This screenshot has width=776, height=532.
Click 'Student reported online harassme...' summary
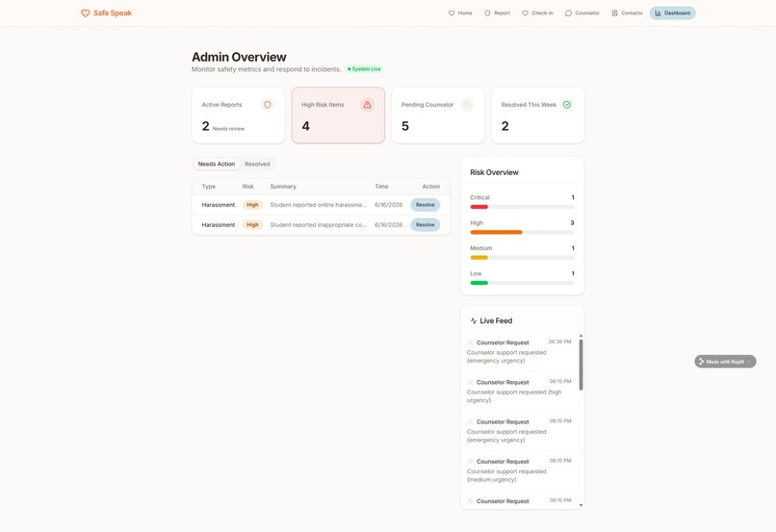point(319,205)
